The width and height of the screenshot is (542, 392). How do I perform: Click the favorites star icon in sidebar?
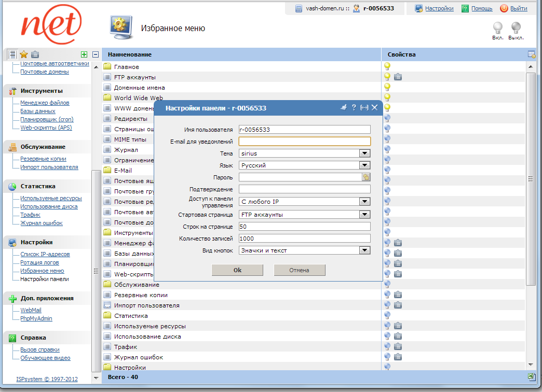[x=24, y=54]
